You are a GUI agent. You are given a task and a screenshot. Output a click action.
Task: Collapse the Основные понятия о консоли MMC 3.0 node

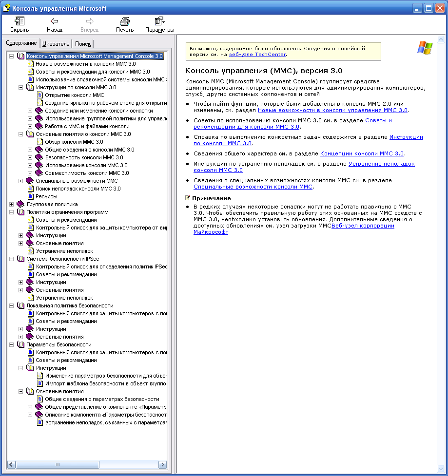pos(20,134)
